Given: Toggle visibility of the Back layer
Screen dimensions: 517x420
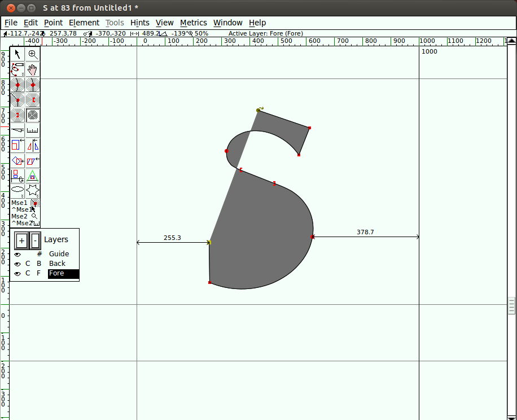Looking at the screenshot, I should [x=17, y=264].
